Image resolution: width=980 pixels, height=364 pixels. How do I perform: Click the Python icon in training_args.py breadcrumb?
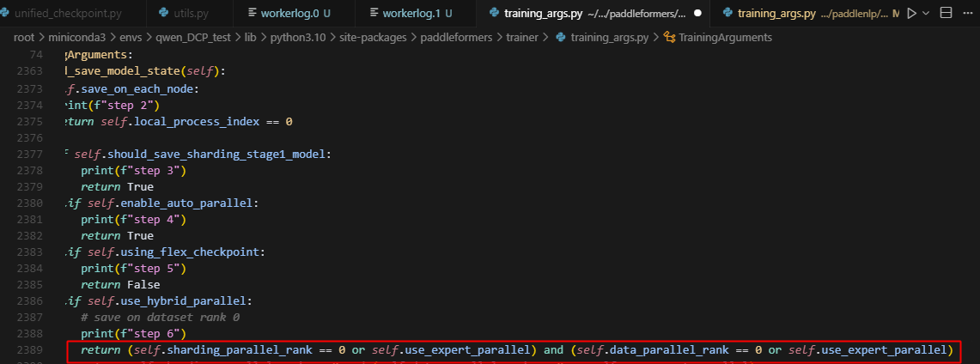(562, 38)
